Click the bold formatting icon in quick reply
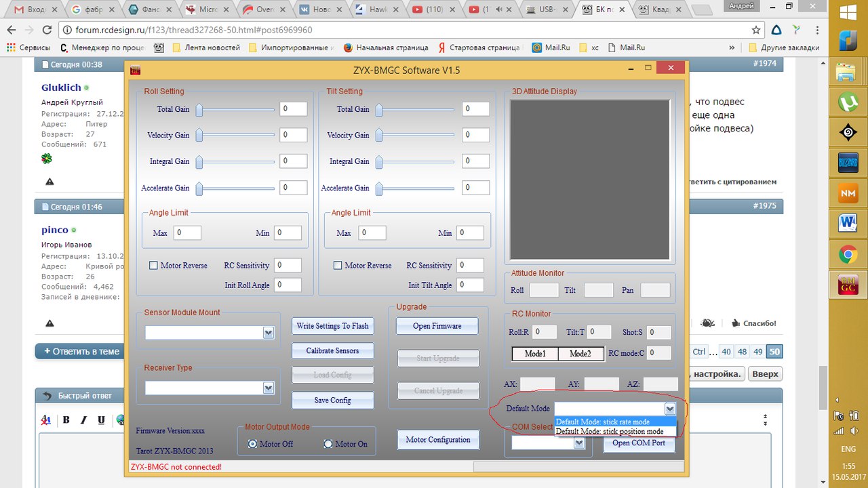This screenshot has height=488, width=868. pyautogui.click(x=66, y=420)
